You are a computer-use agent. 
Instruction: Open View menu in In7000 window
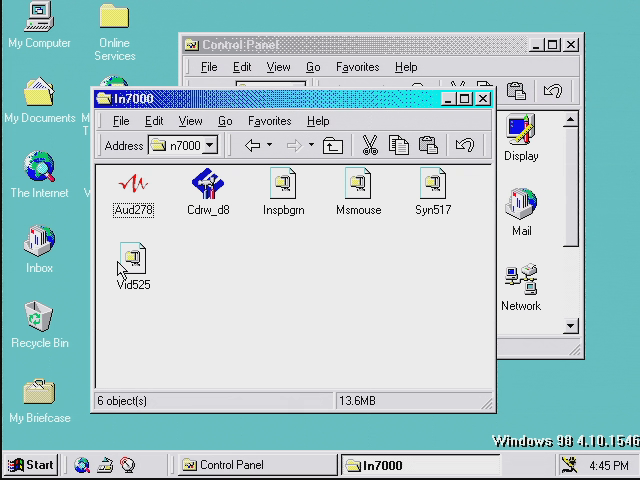(190, 121)
